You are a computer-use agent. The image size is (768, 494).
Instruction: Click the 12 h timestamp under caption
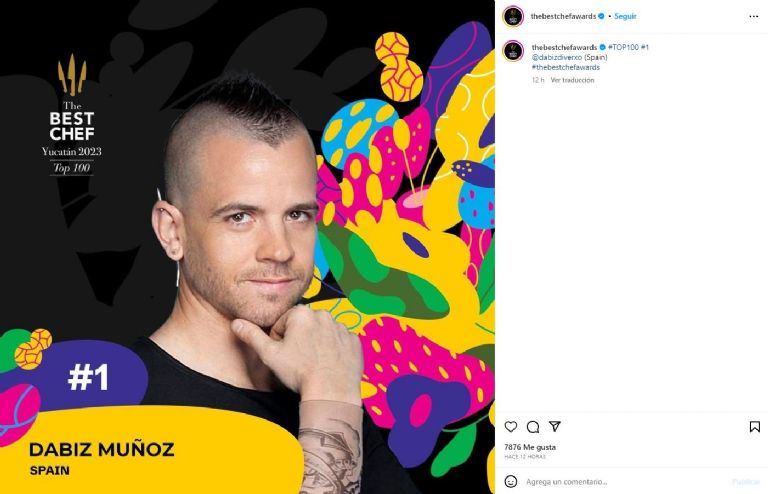click(538, 80)
